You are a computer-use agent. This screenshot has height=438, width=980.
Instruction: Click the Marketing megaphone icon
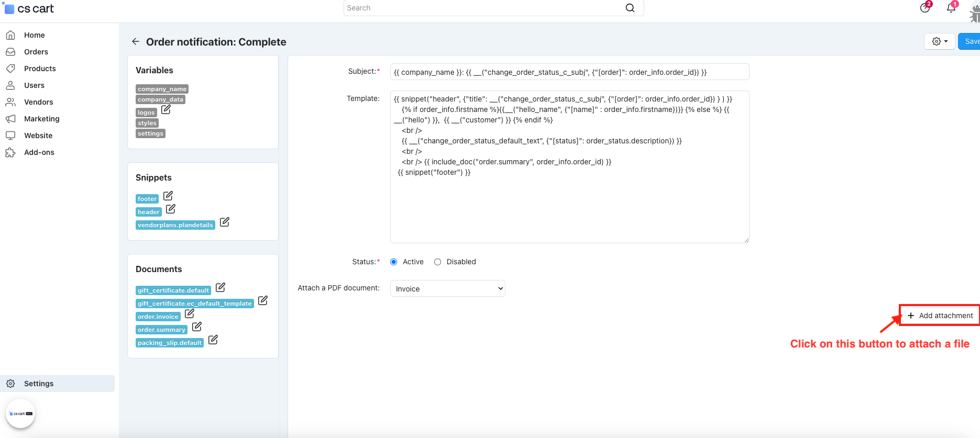(x=10, y=119)
